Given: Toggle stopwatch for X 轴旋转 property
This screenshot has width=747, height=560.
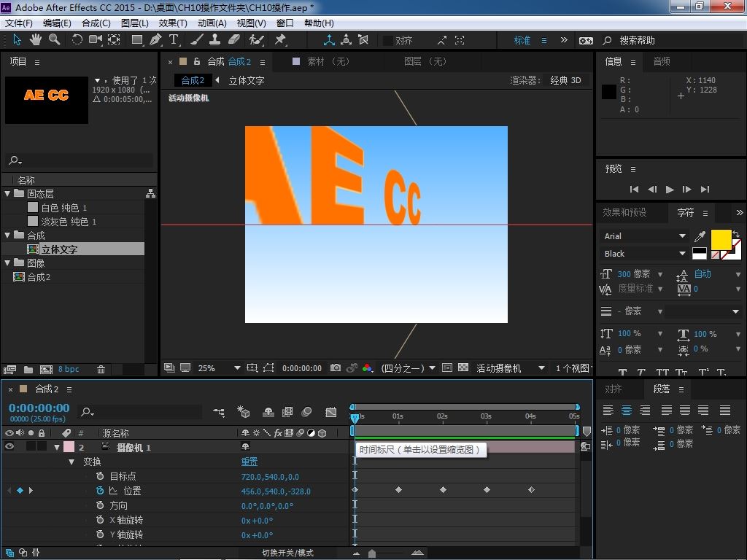Looking at the screenshot, I should click(x=99, y=520).
